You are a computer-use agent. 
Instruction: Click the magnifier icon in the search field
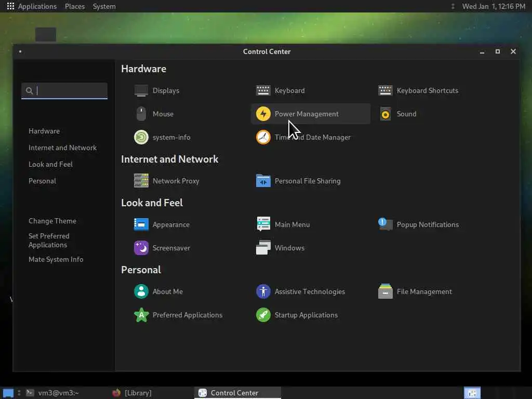pyautogui.click(x=30, y=90)
